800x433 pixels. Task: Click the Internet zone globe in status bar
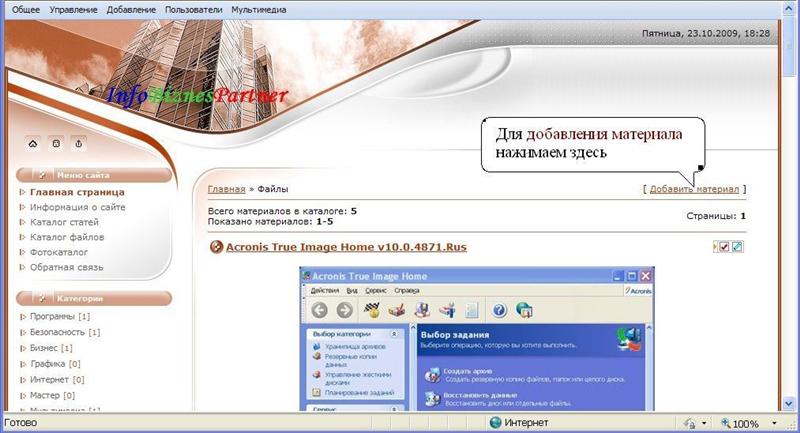click(x=495, y=422)
